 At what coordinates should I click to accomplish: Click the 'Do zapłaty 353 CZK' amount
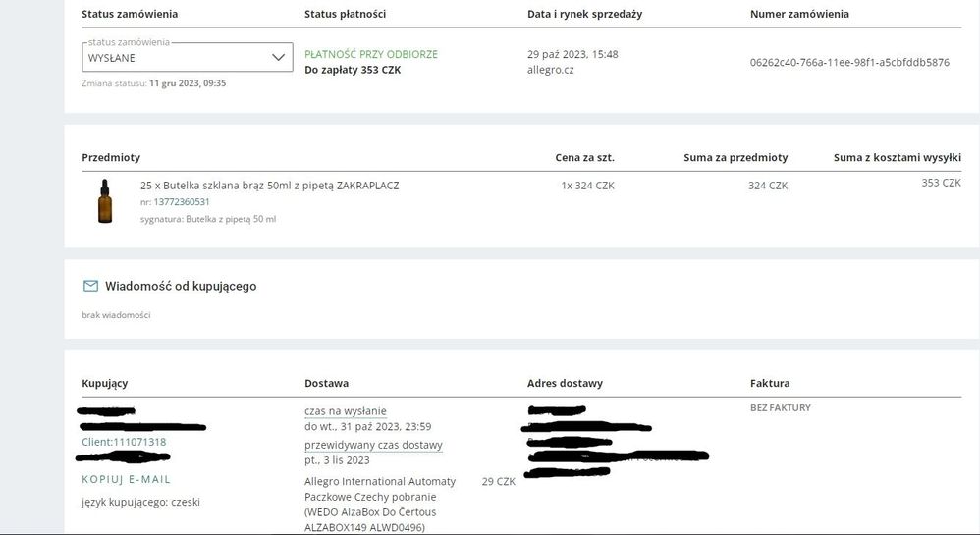(x=353, y=70)
